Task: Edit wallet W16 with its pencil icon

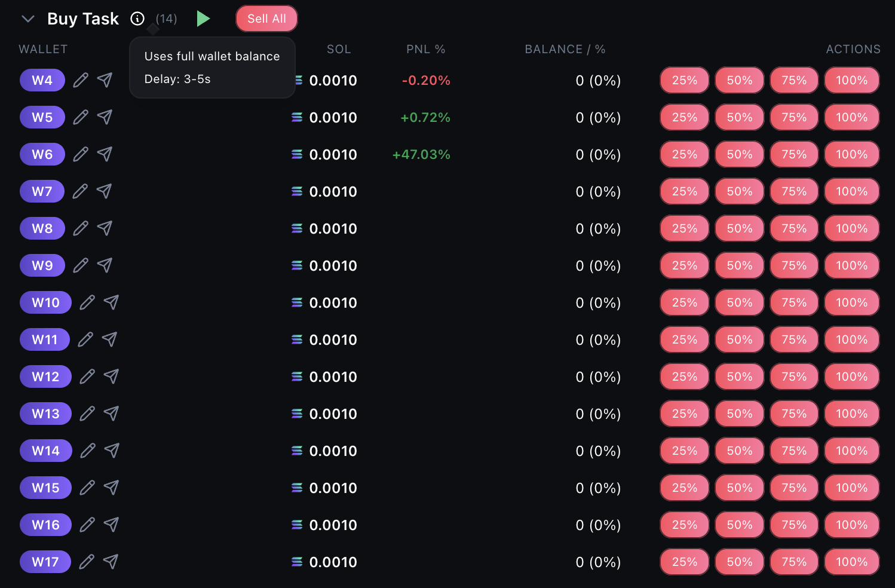Action: coord(87,524)
